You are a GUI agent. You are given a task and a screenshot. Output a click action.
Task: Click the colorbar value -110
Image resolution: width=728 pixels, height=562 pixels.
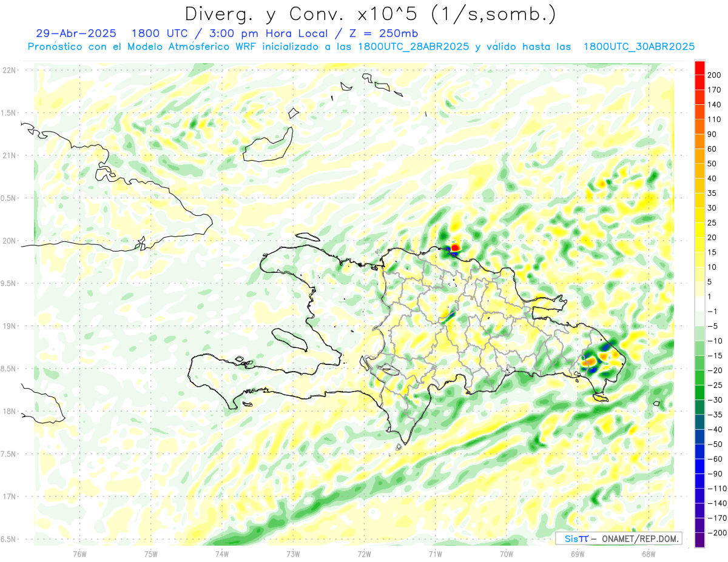pos(716,488)
